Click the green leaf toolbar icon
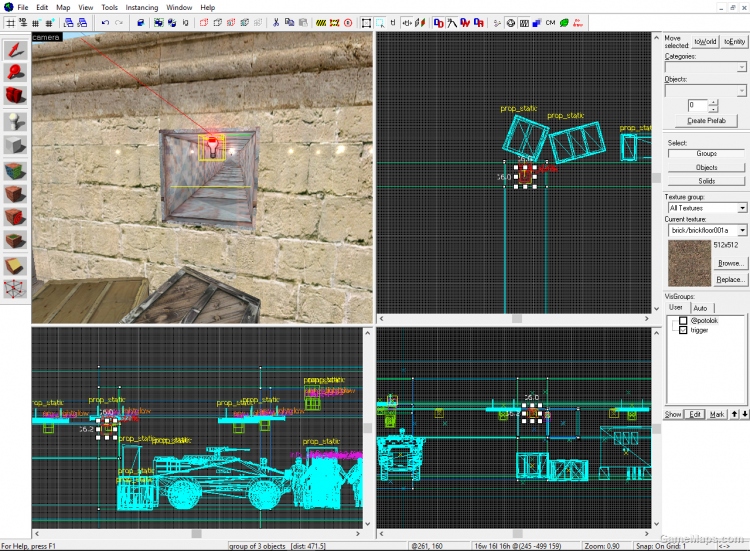750x551 pixels. click(x=564, y=22)
